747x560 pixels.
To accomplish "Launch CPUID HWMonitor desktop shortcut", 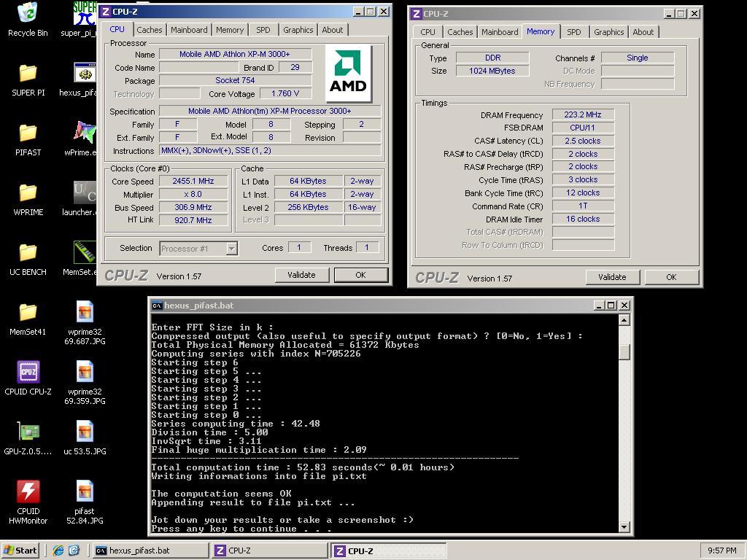I will [28, 502].
